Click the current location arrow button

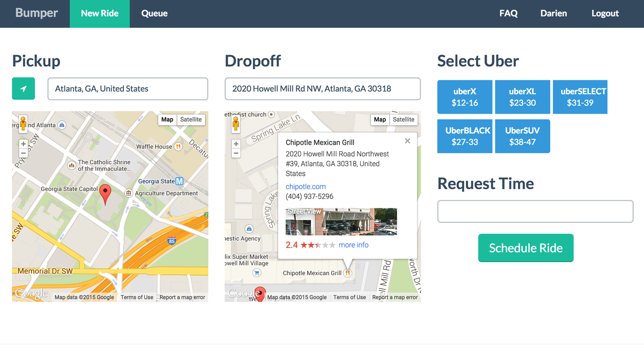24,88
